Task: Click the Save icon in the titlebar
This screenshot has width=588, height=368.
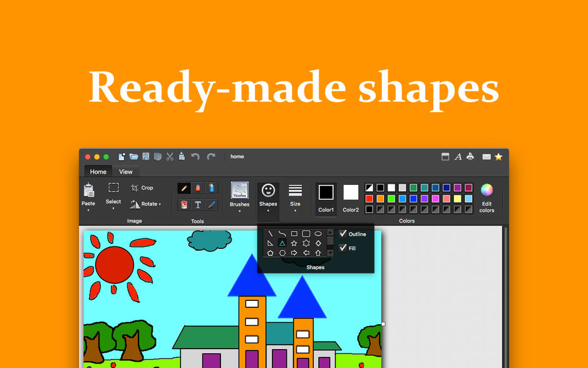Action: [146, 157]
